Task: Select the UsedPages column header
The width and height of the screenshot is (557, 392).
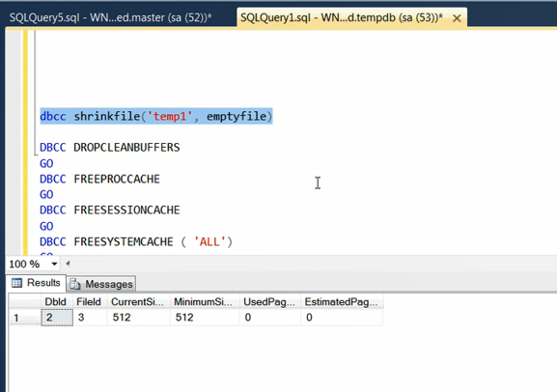Action: click(x=269, y=302)
